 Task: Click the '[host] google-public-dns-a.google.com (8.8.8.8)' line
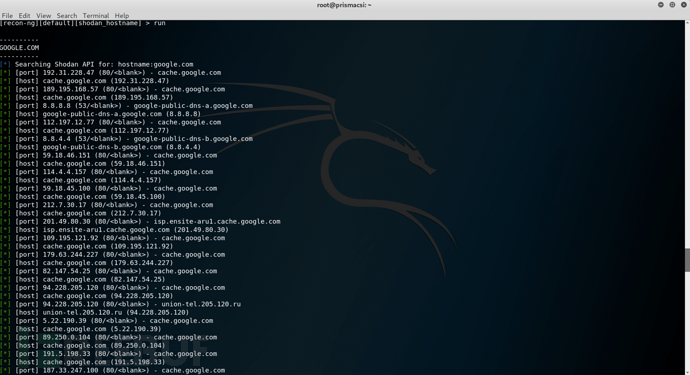tap(100, 114)
